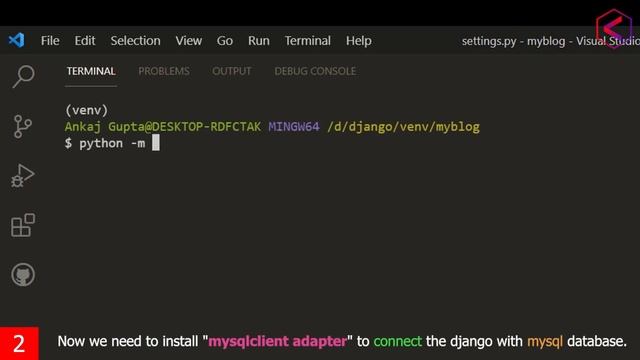Select the TERMINAL panel tab
Screen dimensions: 640x360
point(91,71)
